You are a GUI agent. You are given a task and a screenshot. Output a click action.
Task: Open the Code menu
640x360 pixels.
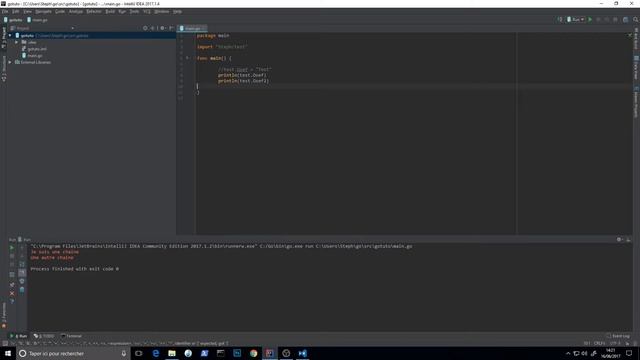[60, 11]
